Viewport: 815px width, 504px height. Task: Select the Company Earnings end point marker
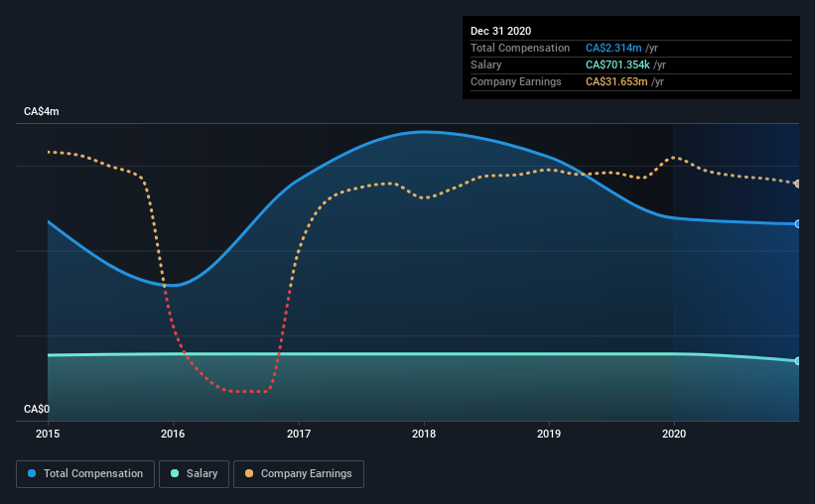[797, 184]
